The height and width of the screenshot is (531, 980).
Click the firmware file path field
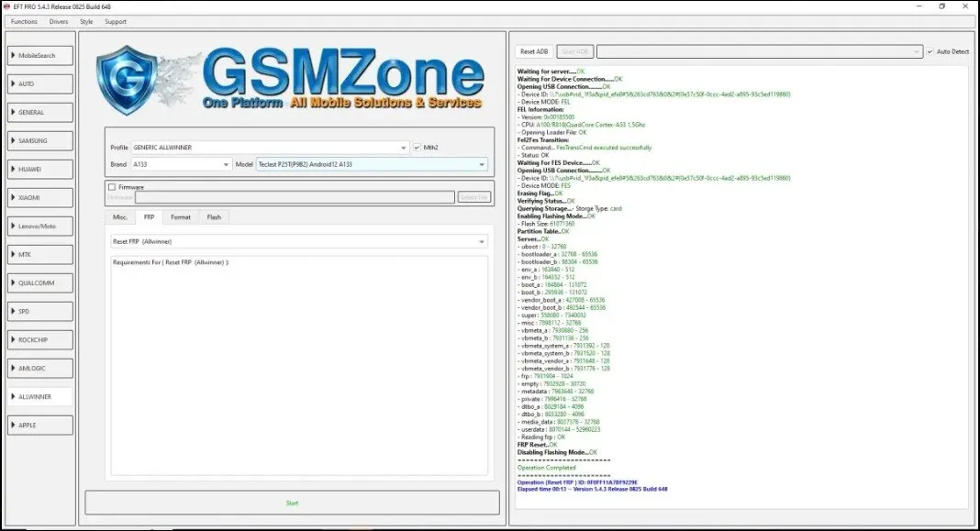(294, 197)
